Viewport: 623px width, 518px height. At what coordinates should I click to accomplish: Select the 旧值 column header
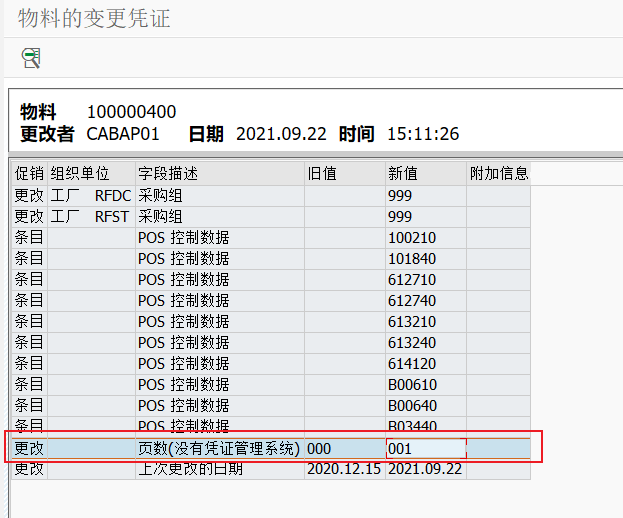pos(344,174)
